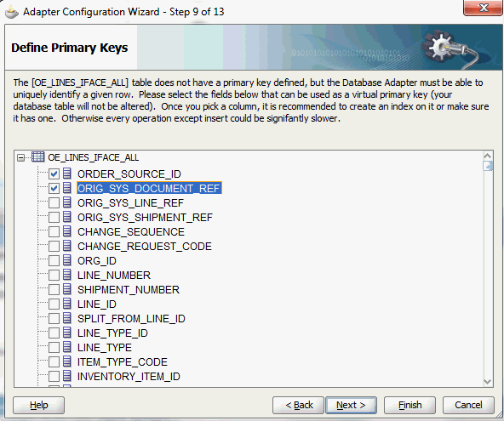Click the OE_LINES_IFACE_ALL table icon
Image resolution: width=504 pixels, height=421 pixels.
38,157
